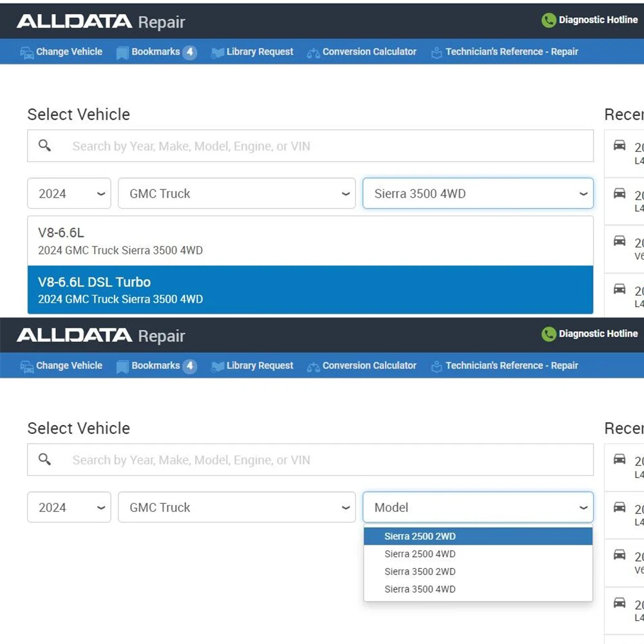This screenshot has width=644, height=644.
Task: Choose Sierra 2500 2WD from the Model list
Action: pyautogui.click(x=478, y=536)
